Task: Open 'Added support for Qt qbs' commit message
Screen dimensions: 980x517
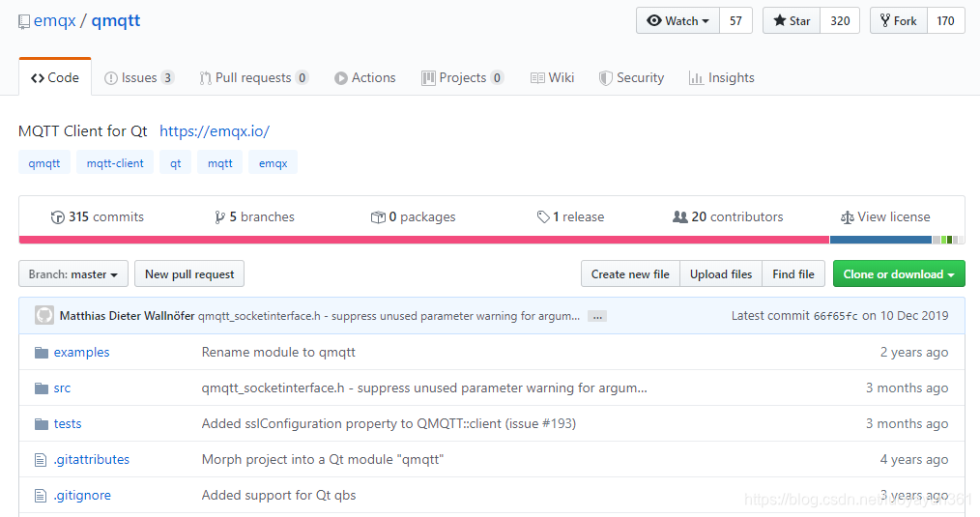Action: click(278, 495)
